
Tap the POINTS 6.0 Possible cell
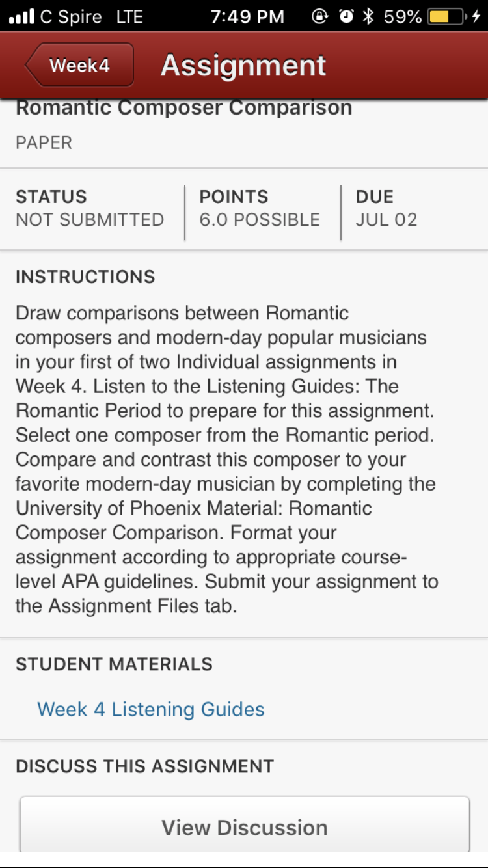(x=260, y=208)
